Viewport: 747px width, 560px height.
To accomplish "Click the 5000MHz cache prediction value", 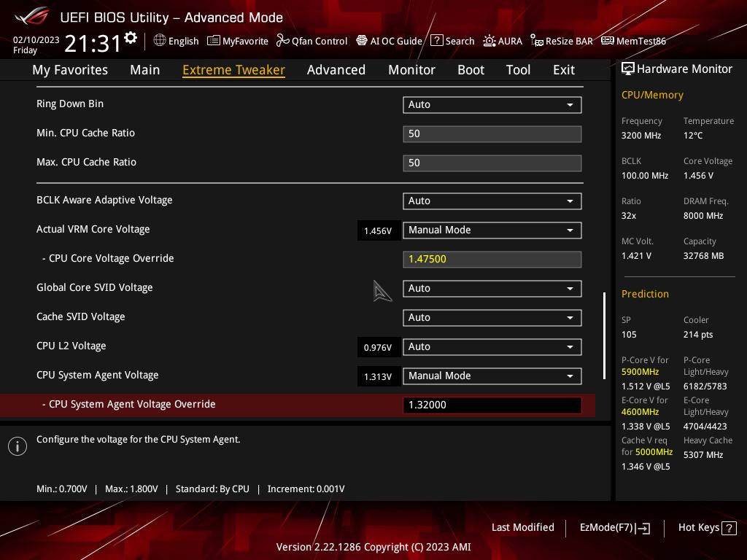I will click(x=654, y=452).
